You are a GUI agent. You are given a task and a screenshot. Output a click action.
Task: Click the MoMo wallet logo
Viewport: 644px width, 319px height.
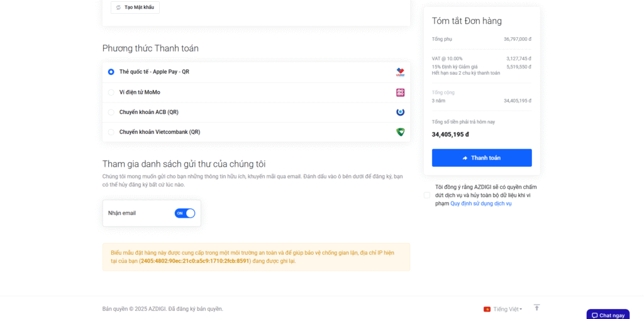(x=400, y=92)
